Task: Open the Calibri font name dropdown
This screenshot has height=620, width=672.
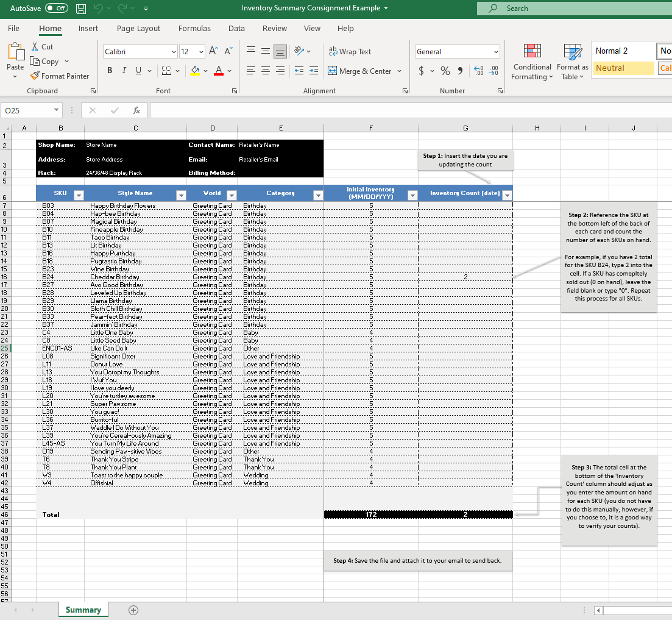Action: (x=174, y=52)
